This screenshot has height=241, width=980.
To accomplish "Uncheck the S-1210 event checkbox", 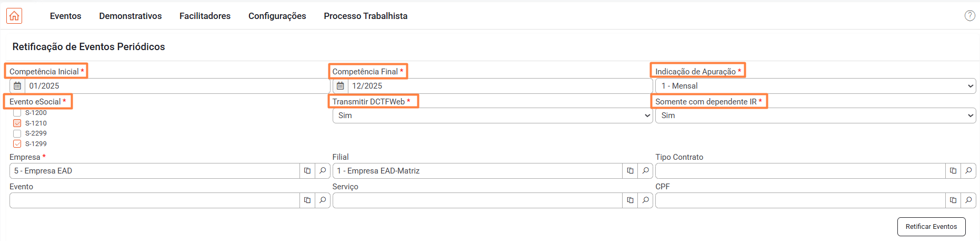I will pyautogui.click(x=17, y=123).
